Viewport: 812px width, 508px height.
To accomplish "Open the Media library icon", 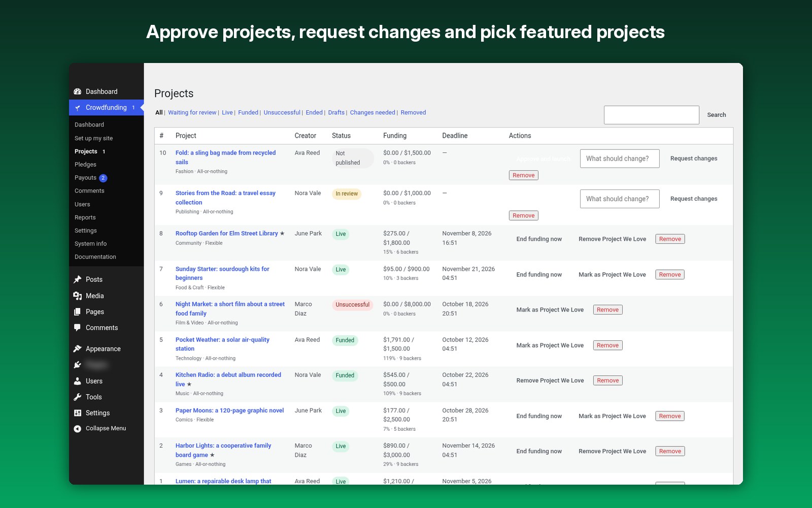I will point(78,296).
